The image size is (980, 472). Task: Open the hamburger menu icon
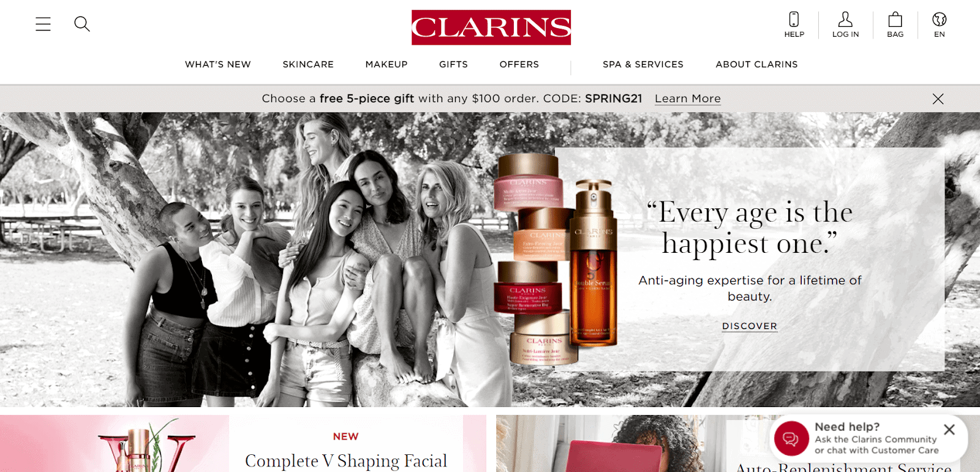[x=43, y=24]
